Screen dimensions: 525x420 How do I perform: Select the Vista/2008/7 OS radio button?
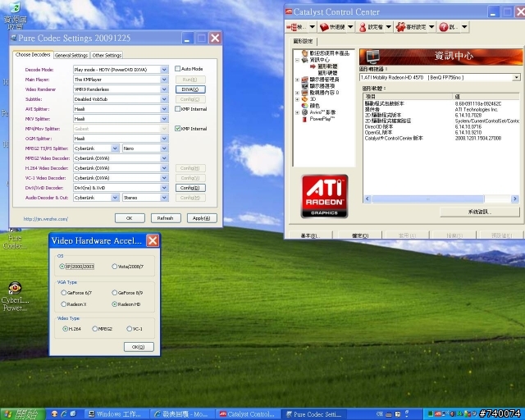click(115, 267)
